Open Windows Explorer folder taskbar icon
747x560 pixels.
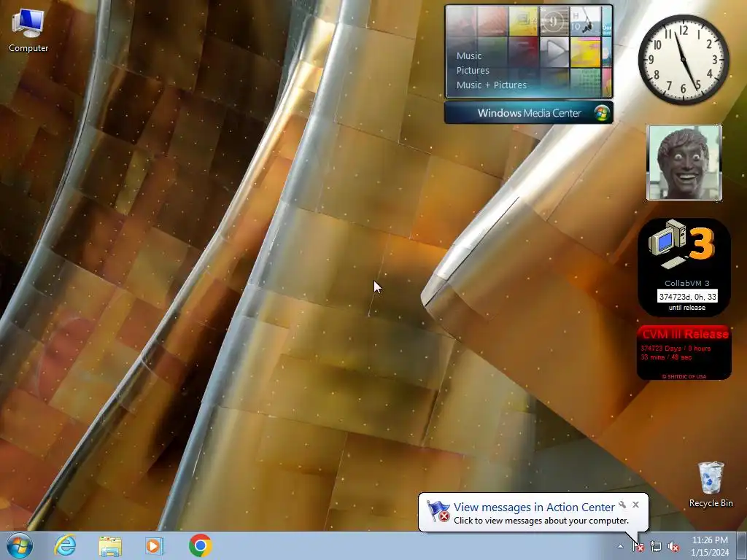(110, 545)
